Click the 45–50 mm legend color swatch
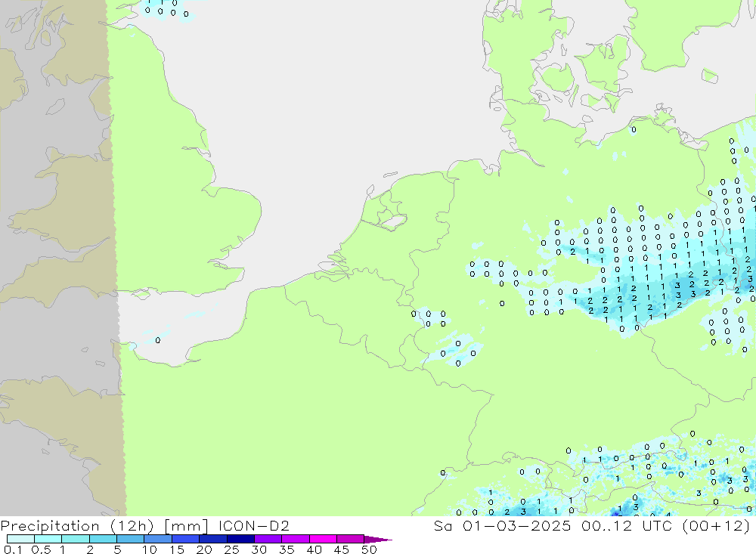This screenshot has width=756, height=554. coord(351,539)
